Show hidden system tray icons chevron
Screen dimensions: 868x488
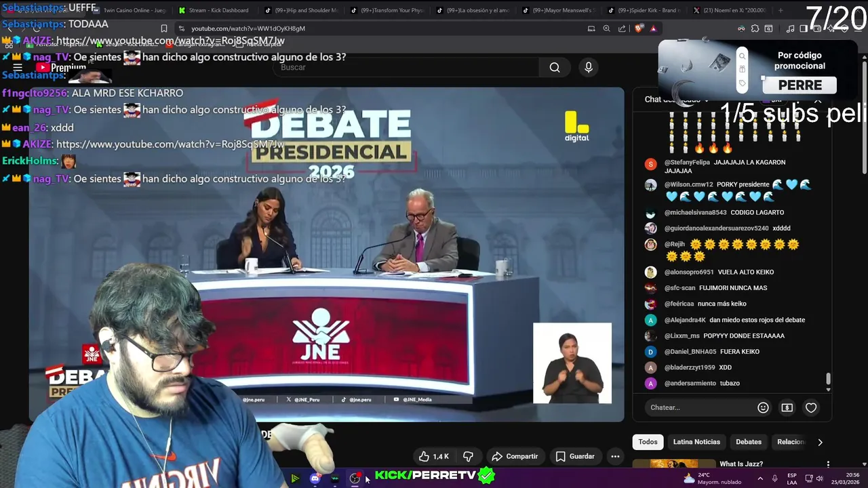point(760,479)
